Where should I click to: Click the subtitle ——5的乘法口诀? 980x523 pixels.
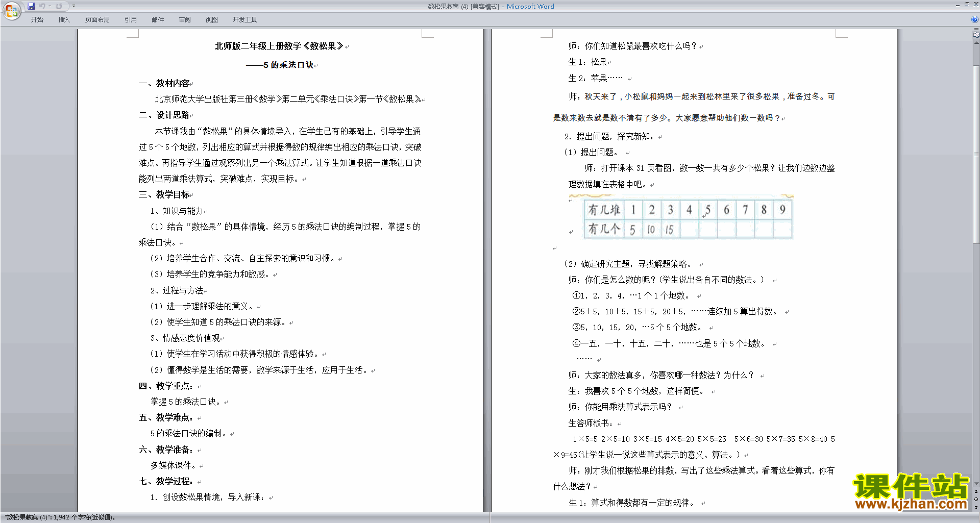coord(280,65)
